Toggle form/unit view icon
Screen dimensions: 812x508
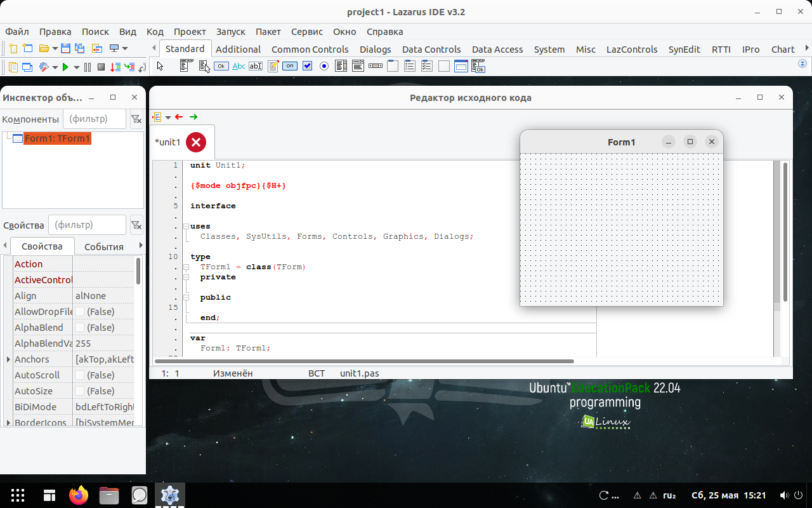(x=96, y=48)
